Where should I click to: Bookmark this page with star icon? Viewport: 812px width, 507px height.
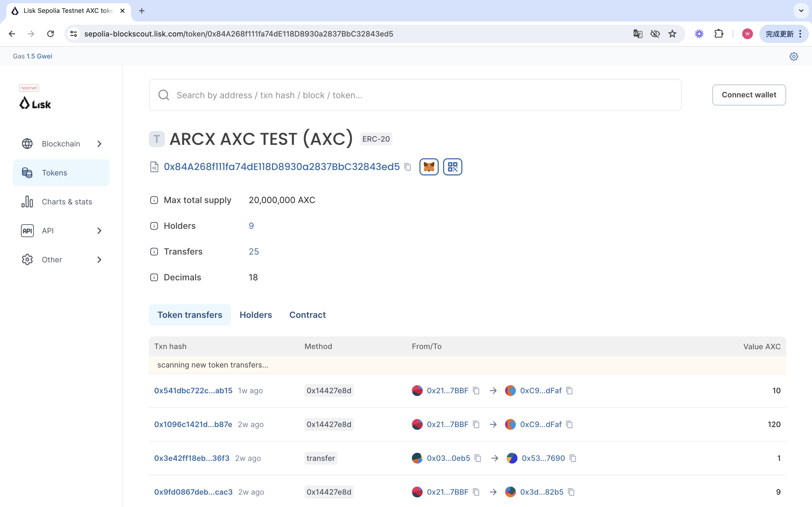click(672, 34)
